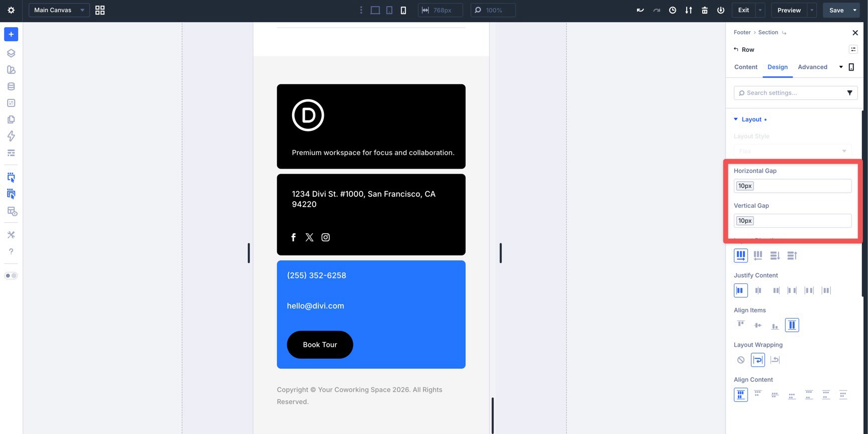Click the panel options icon beside Row
Image resolution: width=868 pixels, height=434 pixels.
coord(853,49)
